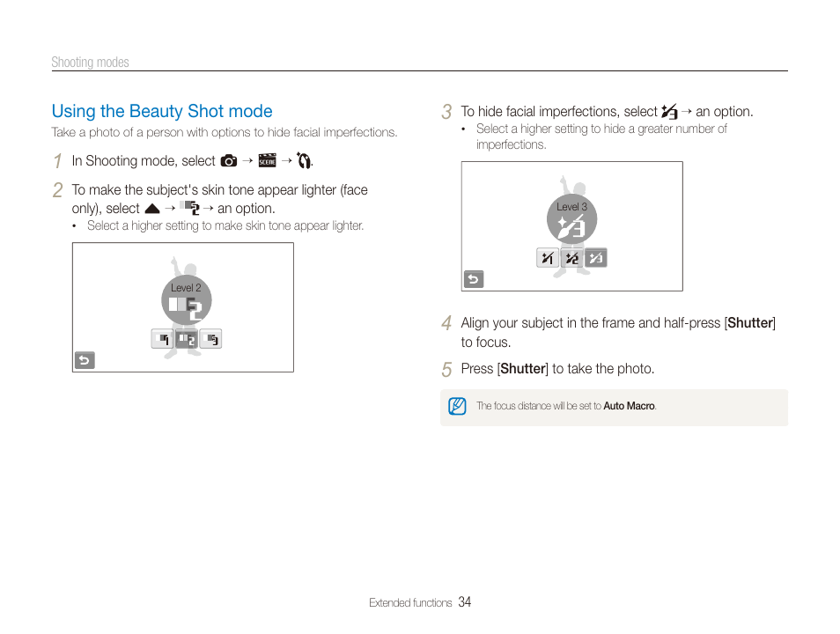
Task: Click the Shooting modes header text
Action: tap(90, 63)
